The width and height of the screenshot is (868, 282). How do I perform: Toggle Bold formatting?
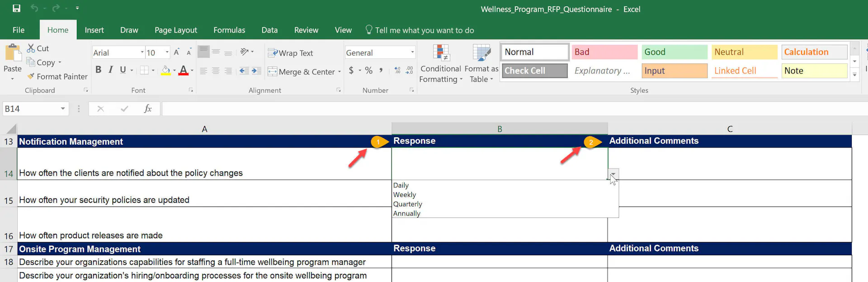point(98,70)
